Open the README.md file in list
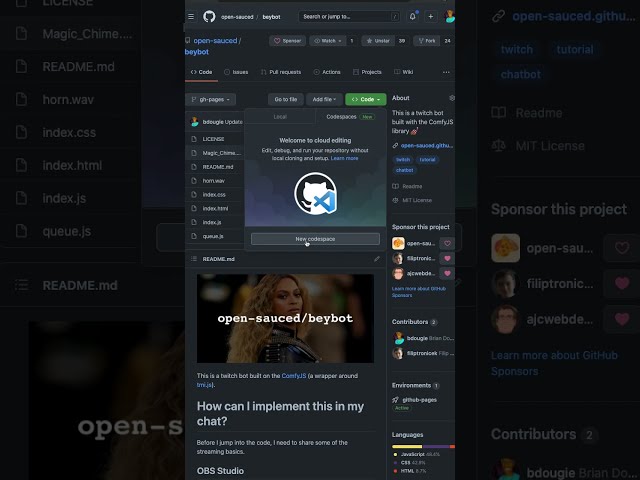 click(218, 167)
